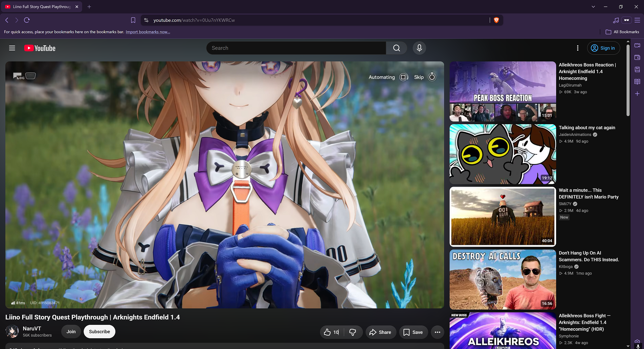Open Talking about my cat again thumbnail
The height and width of the screenshot is (349, 644).
tap(503, 154)
